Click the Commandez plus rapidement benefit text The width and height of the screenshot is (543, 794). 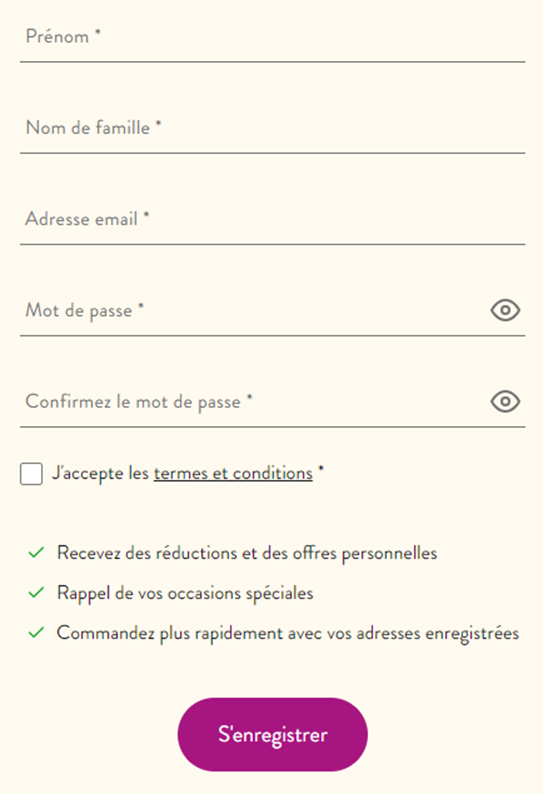point(288,633)
